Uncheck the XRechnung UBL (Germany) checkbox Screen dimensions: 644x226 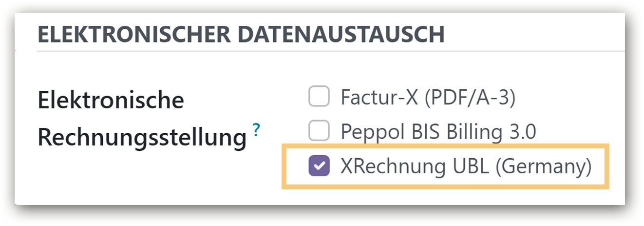pos(319,166)
